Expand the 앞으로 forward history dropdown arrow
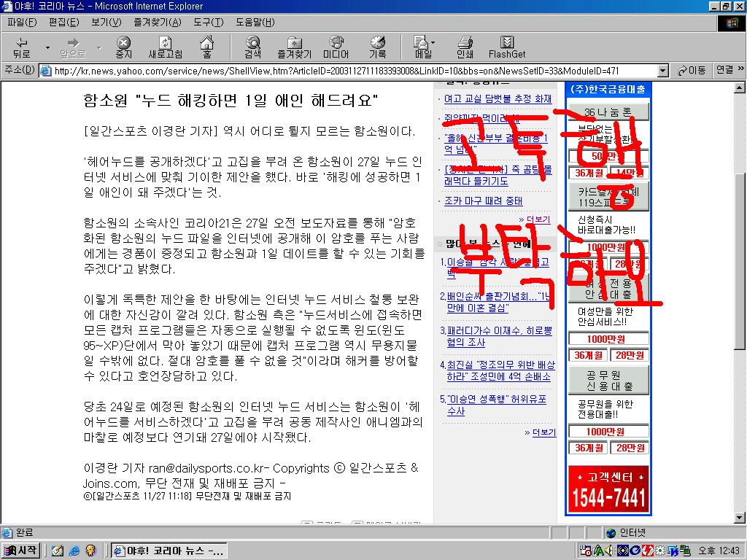Image resolution: width=747 pixels, height=560 pixels. point(99,47)
